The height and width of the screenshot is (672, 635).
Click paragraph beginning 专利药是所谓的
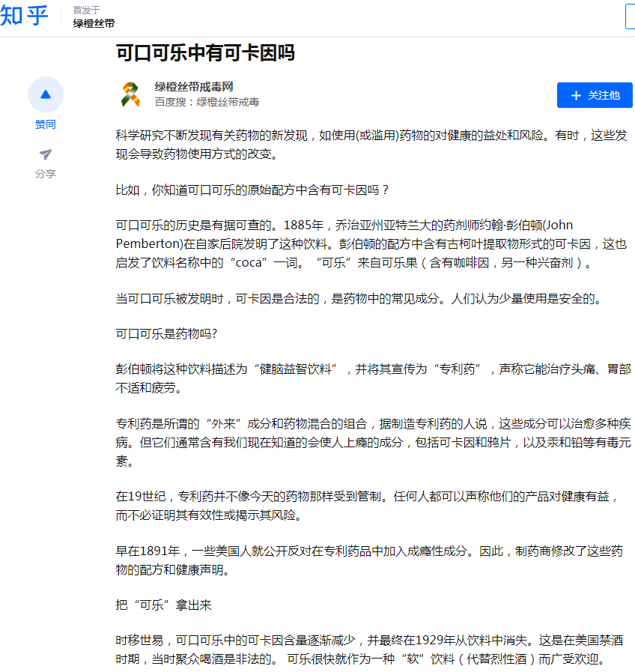coord(373,442)
